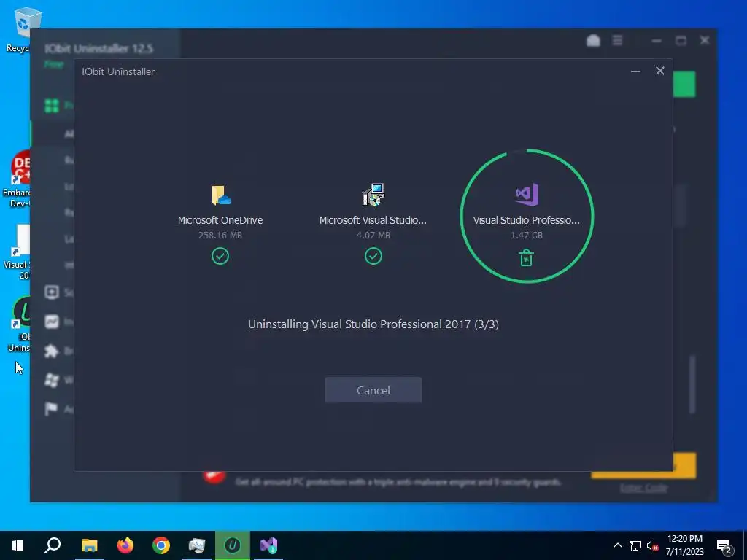The image size is (747, 560).
Task: Click the Install Monitor icon in IObit sidebar
Action: [x=52, y=322]
